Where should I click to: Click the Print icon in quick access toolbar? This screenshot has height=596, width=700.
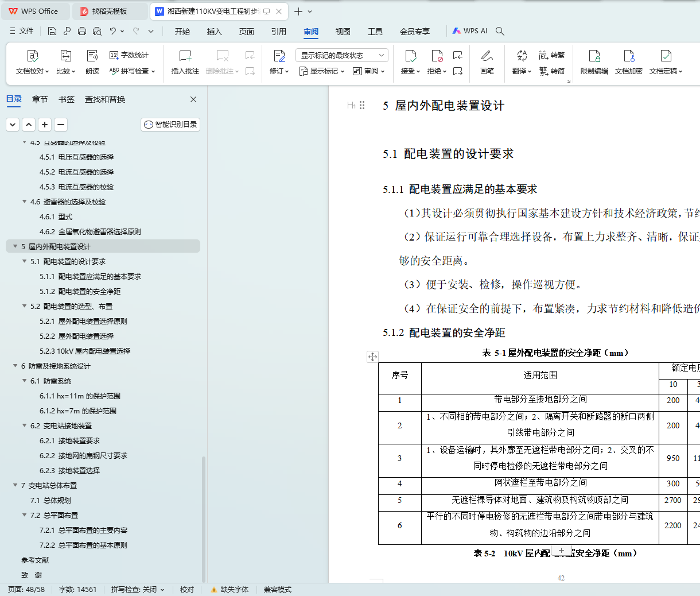tap(82, 31)
